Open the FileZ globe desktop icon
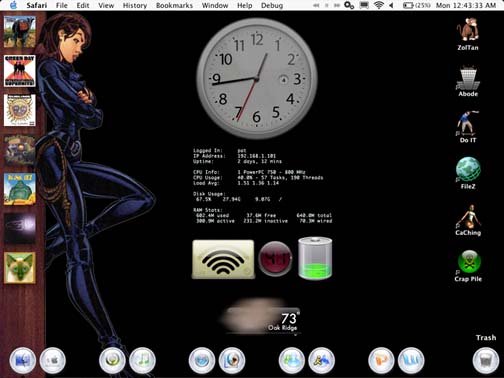Image resolution: width=504 pixels, height=378 pixels. pyautogui.click(x=468, y=169)
